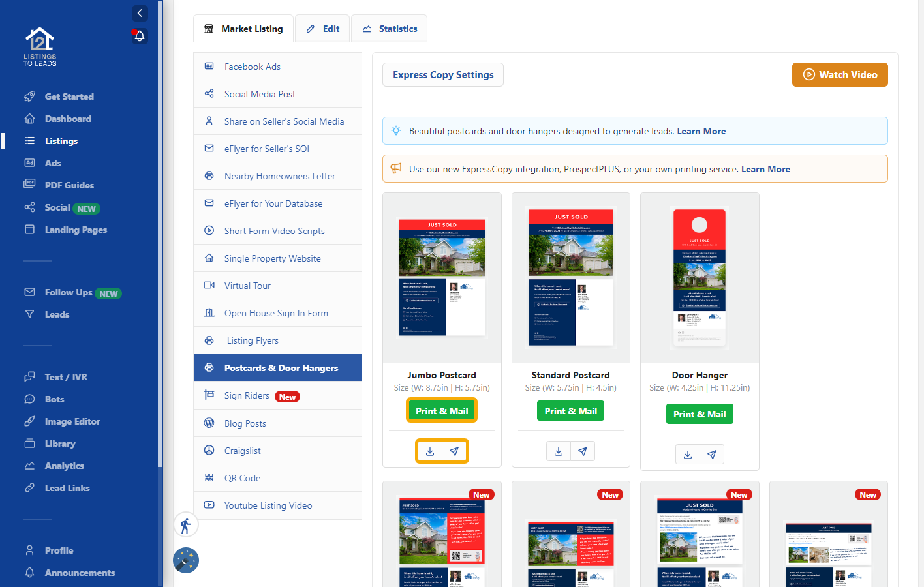
Task: Open QR Code from the listing menu
Action: pyautogui.click(x=242, y=478)
